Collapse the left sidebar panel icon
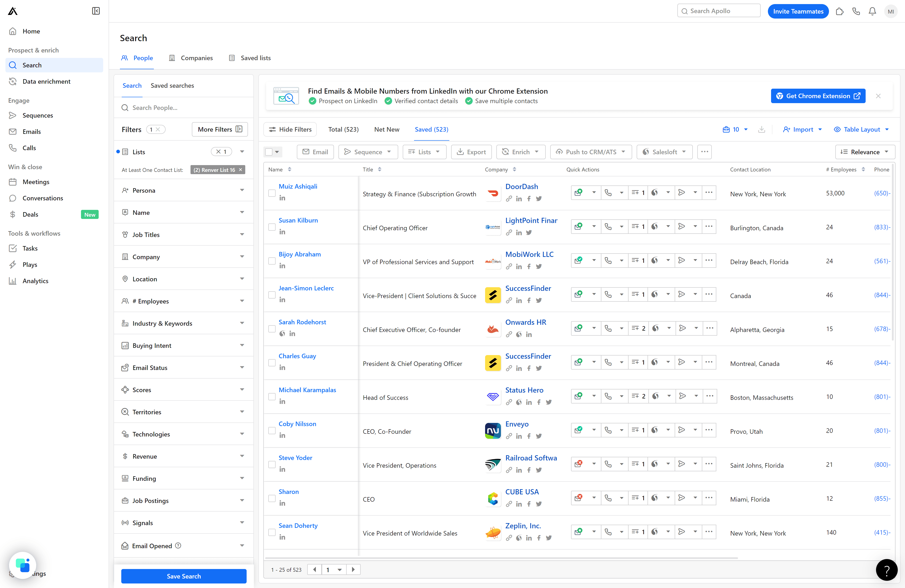The width and height of the screenshot is (905, 588). click(96, 11)
